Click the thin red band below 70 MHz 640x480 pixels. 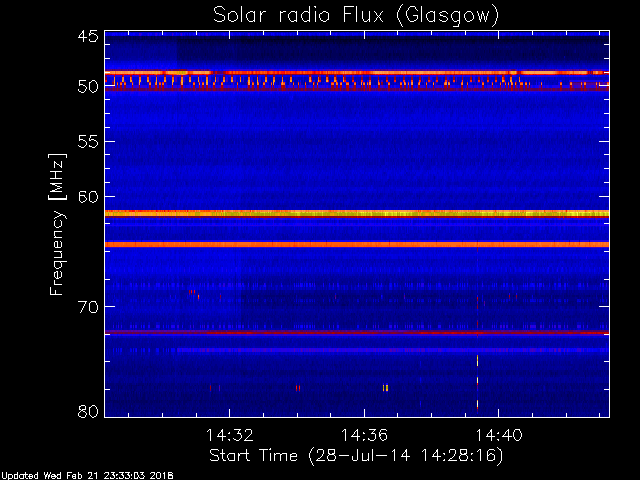tap(357, 333)
